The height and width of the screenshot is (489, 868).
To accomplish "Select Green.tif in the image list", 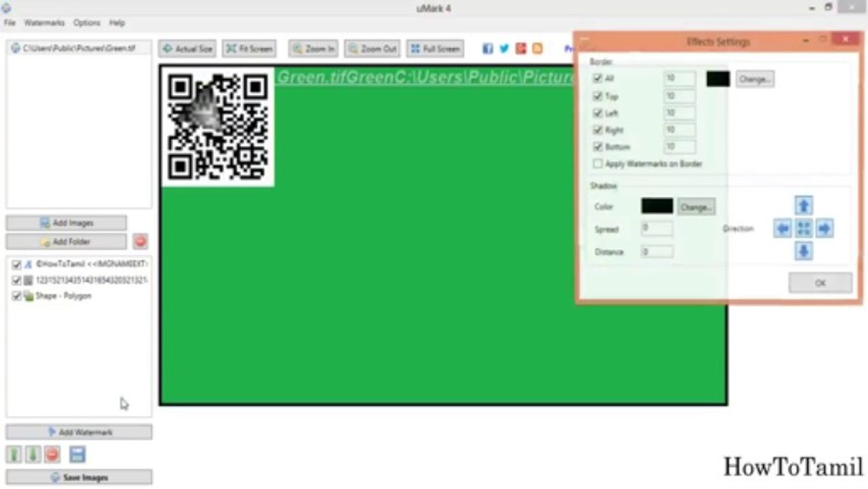I will [x=79, y=48].
